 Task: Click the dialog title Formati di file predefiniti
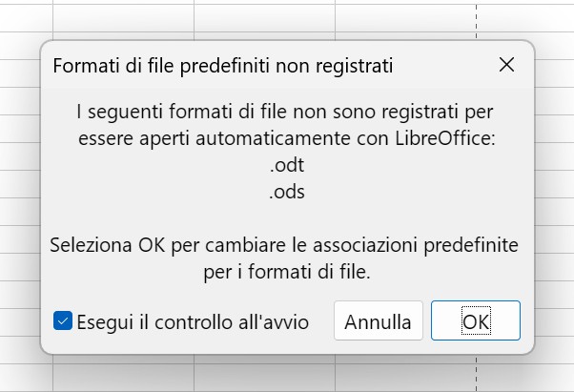pos(223,66)
